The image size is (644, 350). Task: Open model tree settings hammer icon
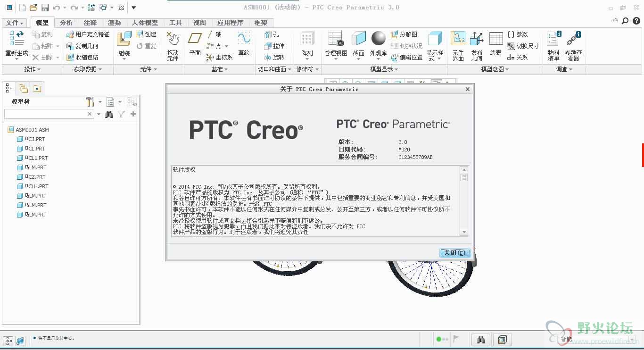(90, 101)
